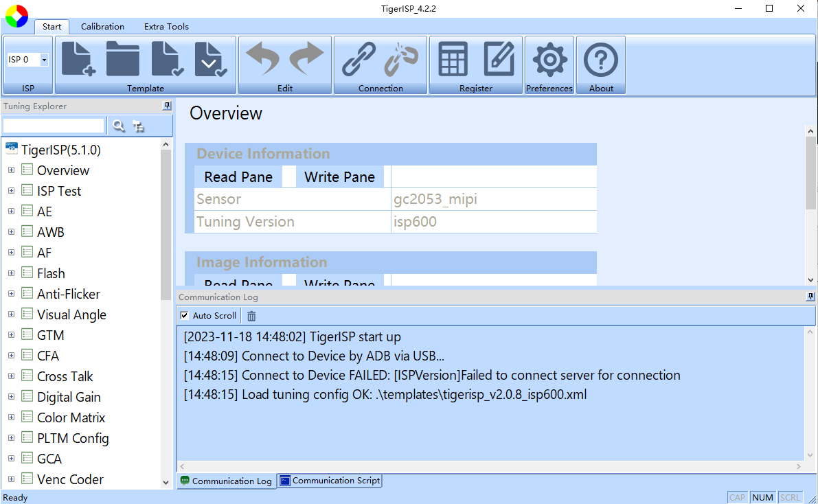The height and width of the screenshot is (504, 818).
Task: Expand the Visual Angle node
Action: (x=11, y=314)
